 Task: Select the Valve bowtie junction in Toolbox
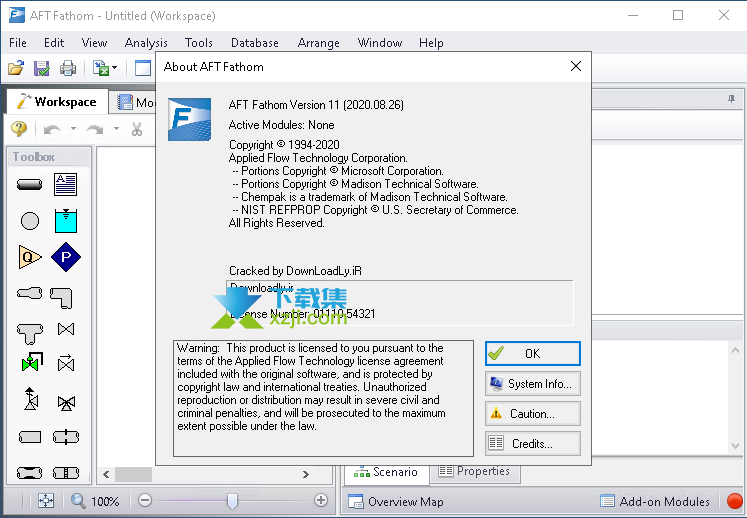point(66,329)
